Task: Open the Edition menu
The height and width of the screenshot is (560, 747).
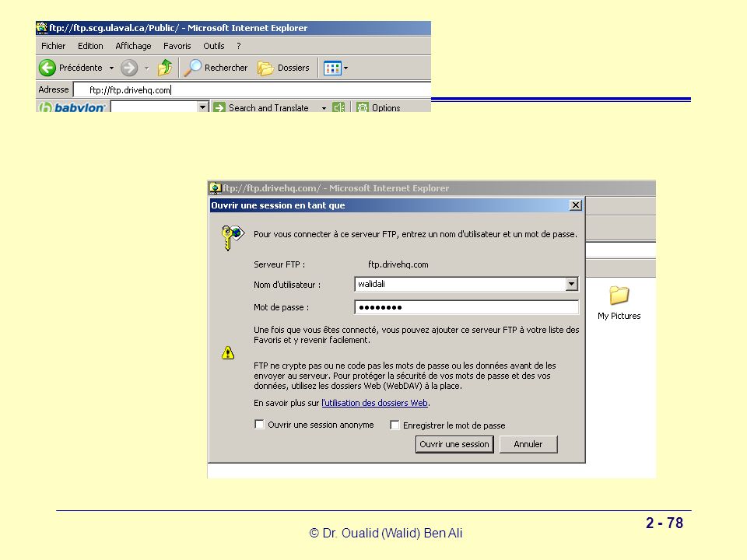Action: click(x=90, y=46)
